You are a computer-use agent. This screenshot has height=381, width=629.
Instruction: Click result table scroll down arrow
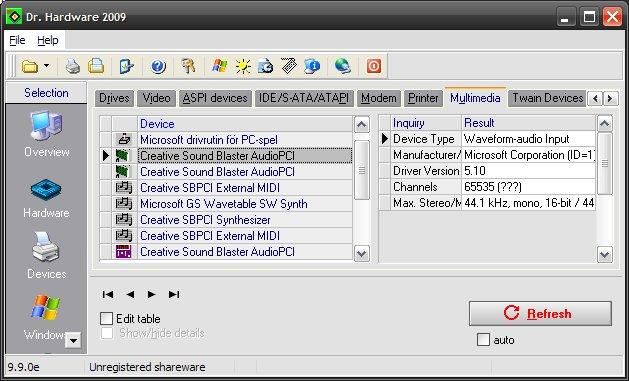605,254
